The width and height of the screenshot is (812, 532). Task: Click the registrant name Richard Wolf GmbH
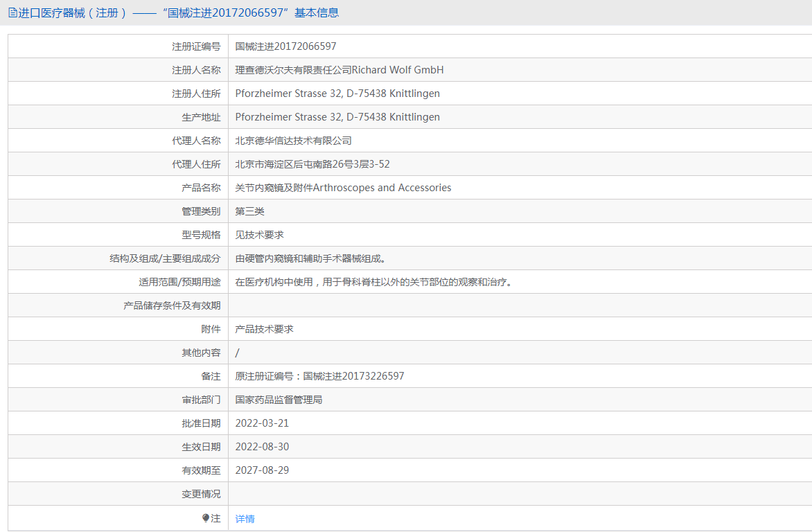tap(398, 70)
